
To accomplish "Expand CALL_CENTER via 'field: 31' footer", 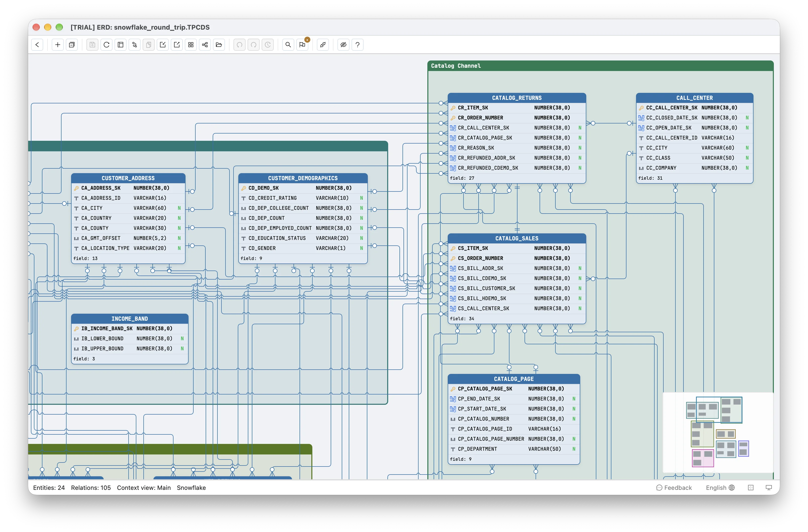I will (694, 178).
